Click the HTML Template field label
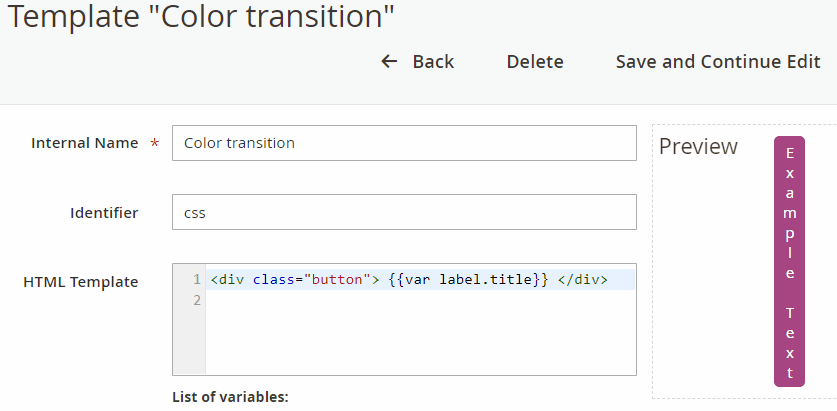 [x=81, y=282]
